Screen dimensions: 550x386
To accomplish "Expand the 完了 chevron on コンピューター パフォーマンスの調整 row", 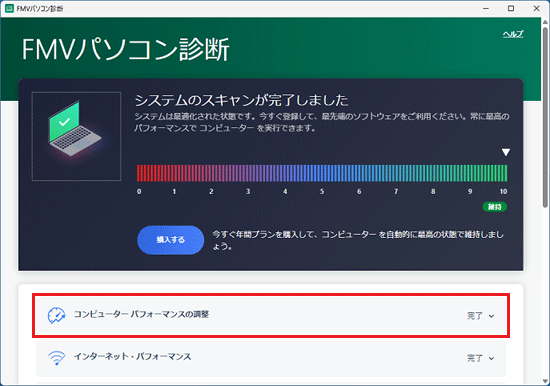I will (x=491, y=316).
